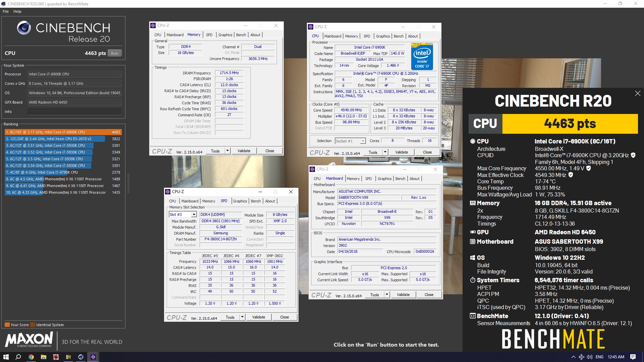
Task: Select ranking row 7 Intel Core i7-4790K
Action: tap(63, 172)
